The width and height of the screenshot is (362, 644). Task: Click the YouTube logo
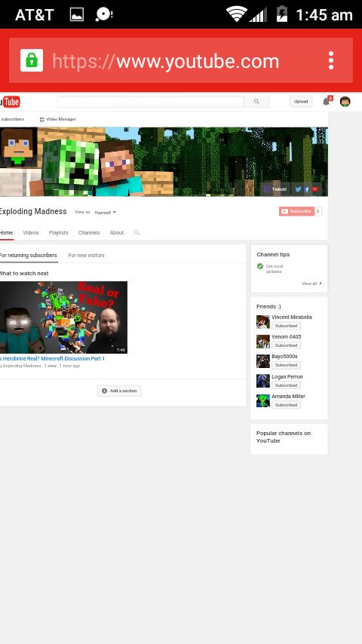[x=10, y=102]
